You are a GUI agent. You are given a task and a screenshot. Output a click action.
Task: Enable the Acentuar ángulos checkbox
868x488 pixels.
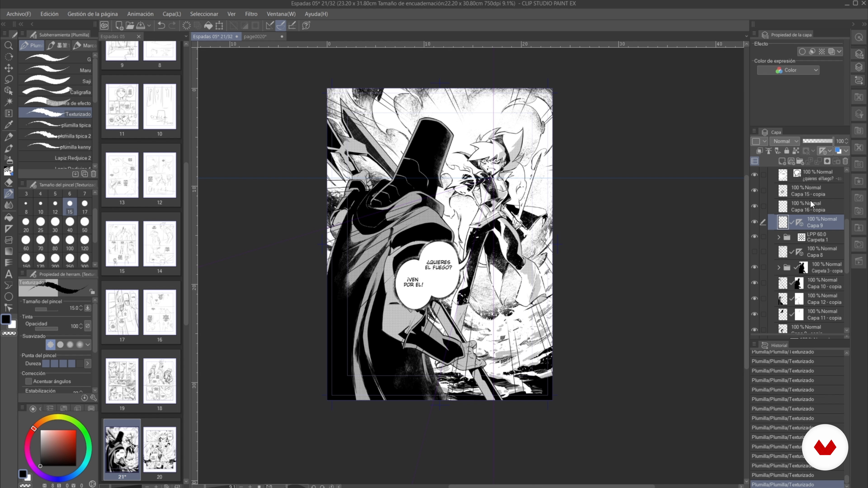tap(29, 381)
